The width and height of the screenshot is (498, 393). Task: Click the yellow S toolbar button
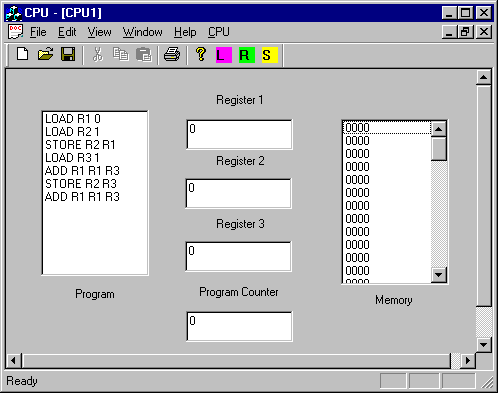coord(269,55)
